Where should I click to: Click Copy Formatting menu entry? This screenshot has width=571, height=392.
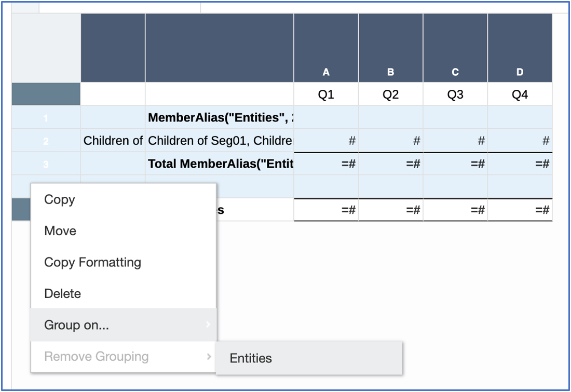point(92,262)
